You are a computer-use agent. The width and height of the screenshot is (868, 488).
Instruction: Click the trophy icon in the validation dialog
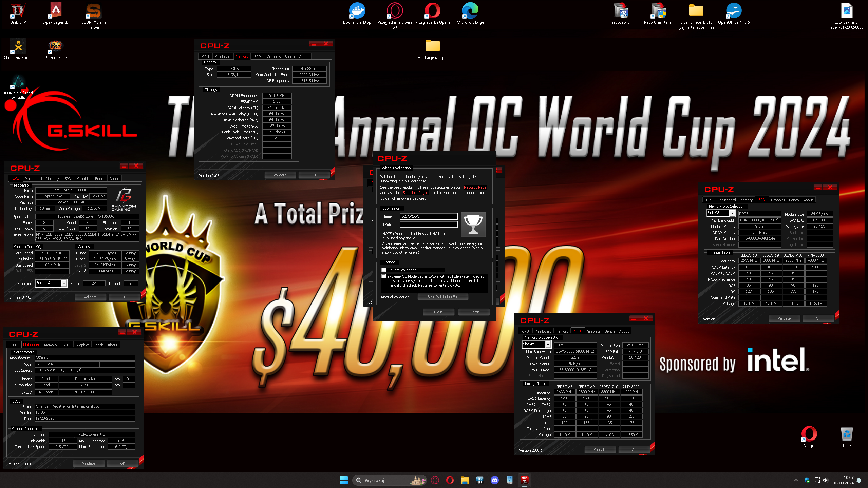(473, 225)
